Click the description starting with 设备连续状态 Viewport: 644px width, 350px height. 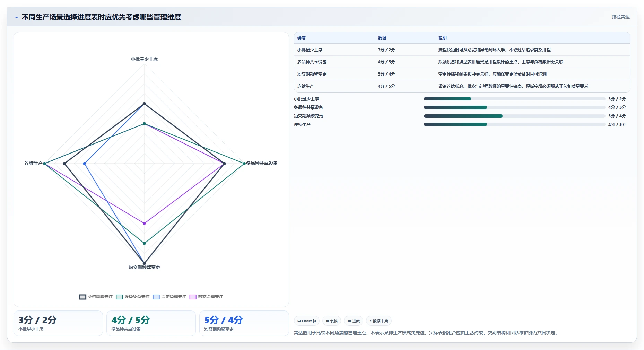513,86
